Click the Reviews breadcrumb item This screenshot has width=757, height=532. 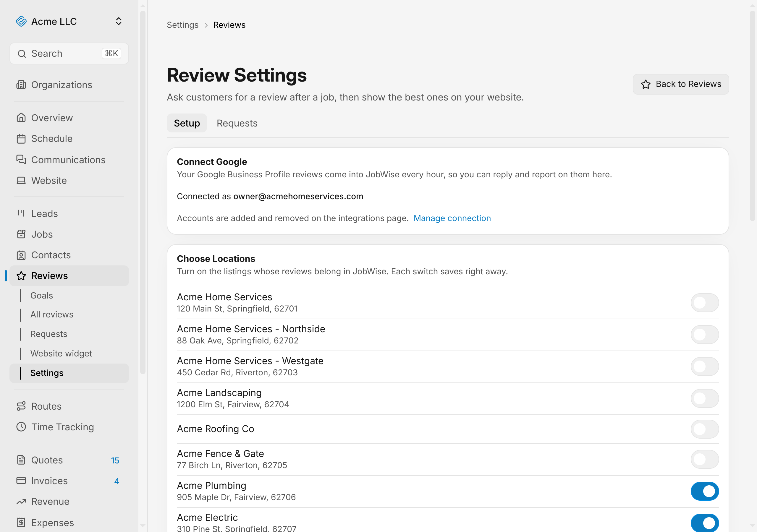tap(229, 25)
